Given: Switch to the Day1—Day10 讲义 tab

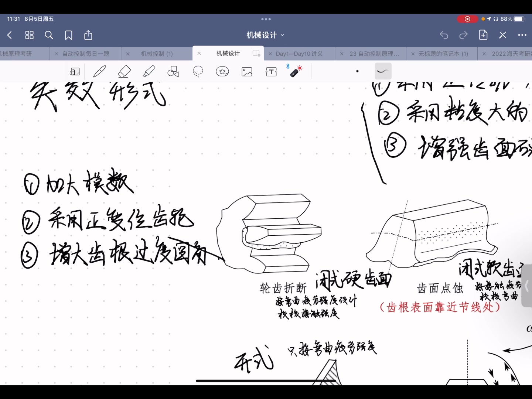Looking at the screenshot, I should (299, 54).
